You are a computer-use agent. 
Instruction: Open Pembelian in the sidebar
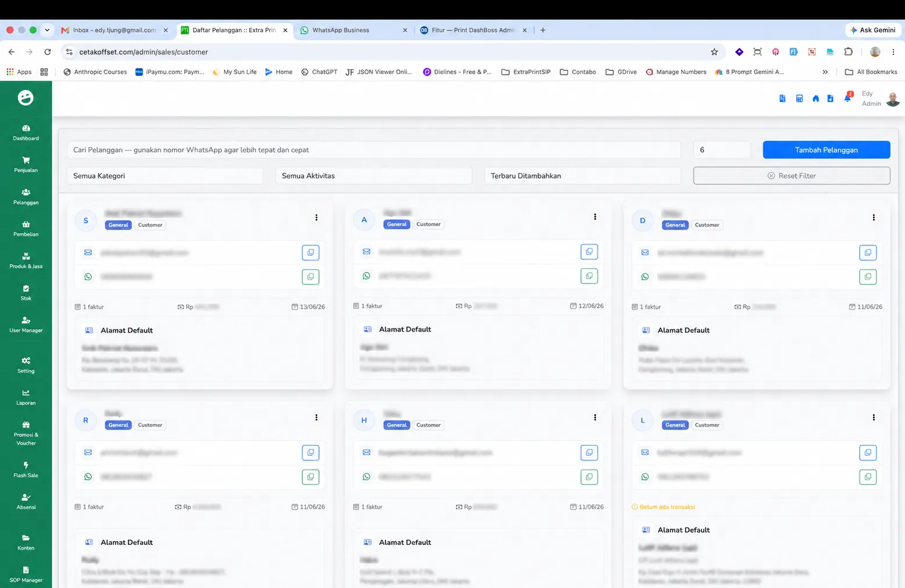click(x=26, y=229)
